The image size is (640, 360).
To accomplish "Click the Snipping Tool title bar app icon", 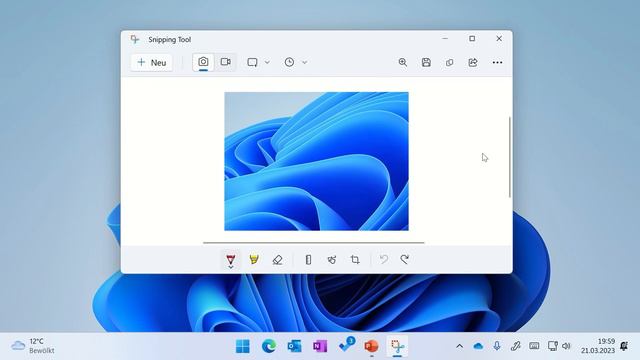I will point(135,39).
